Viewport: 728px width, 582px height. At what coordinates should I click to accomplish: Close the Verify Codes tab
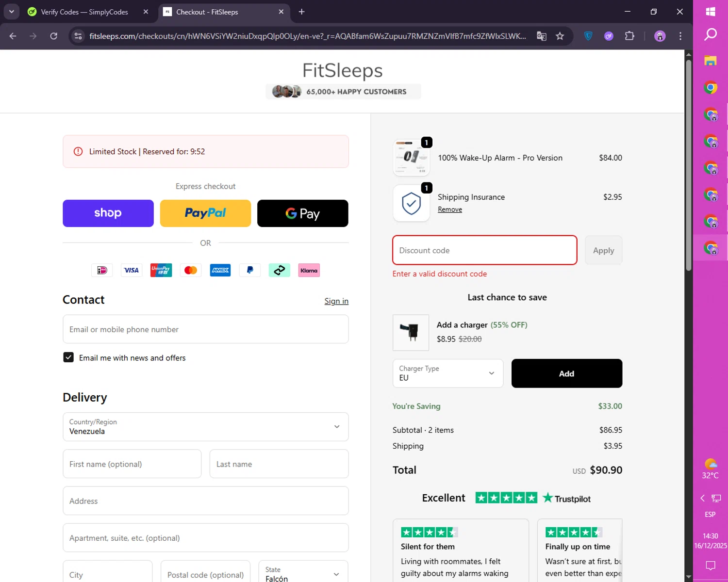pos(146,12)
